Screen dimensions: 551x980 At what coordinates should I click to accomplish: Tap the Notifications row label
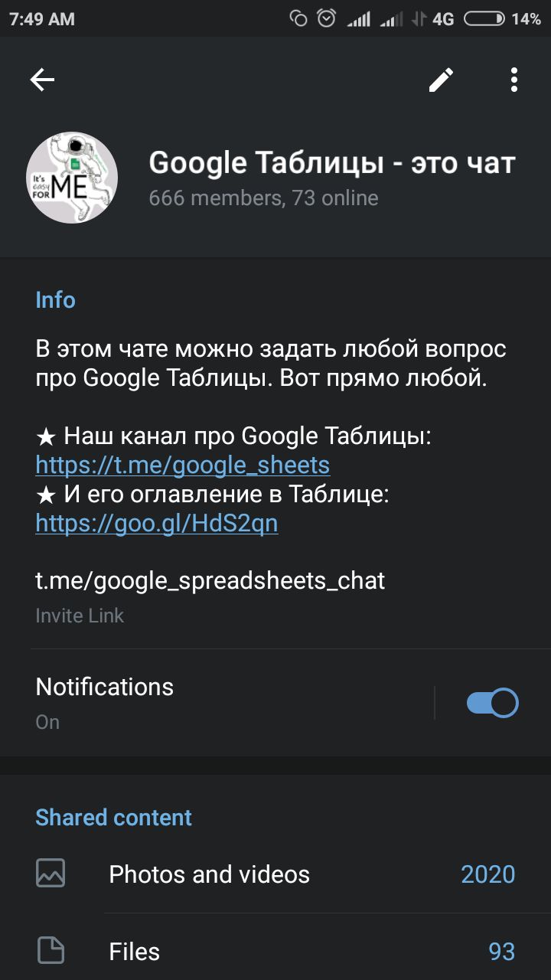pos(105,687)
